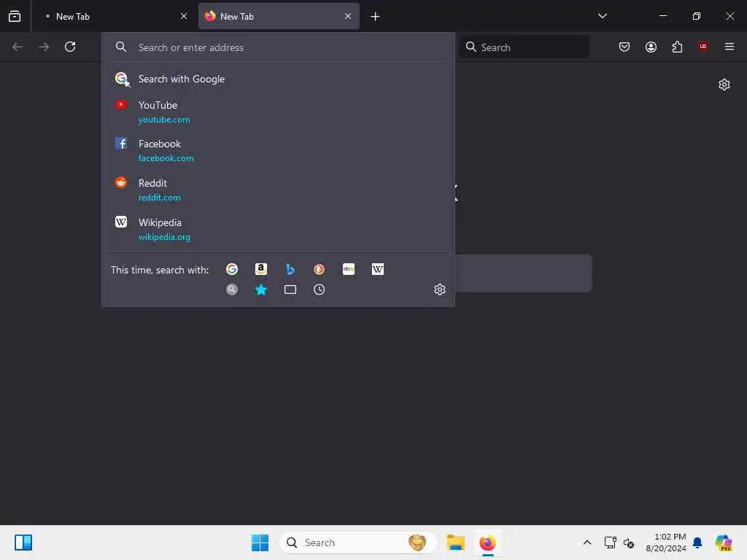
Task: Open a new tab with plus button
Action: click(x=376, y=17)
